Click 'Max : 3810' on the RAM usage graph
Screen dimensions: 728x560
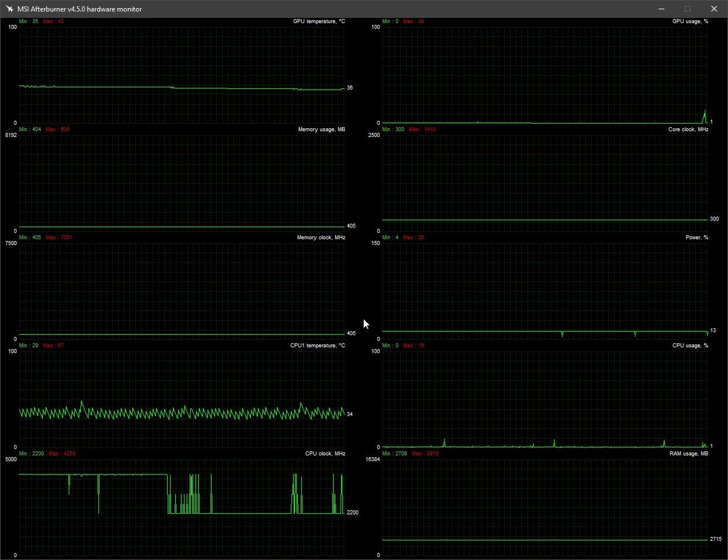425,454
